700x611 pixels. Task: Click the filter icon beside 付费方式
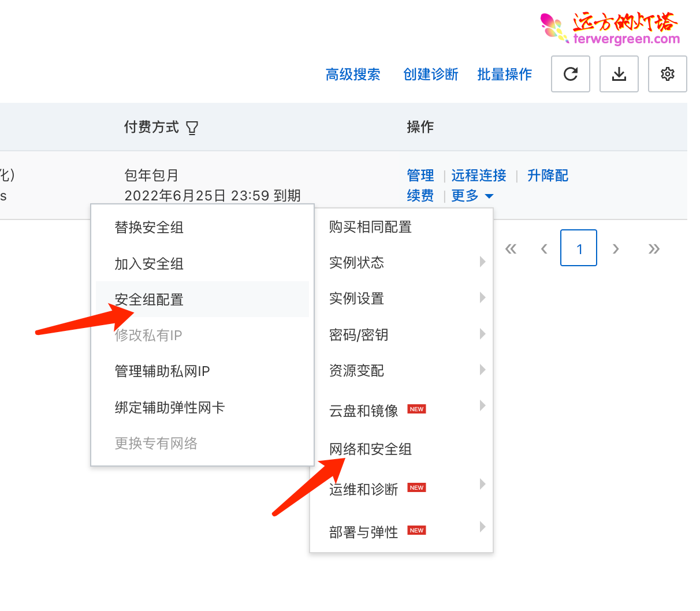point(192,128)
